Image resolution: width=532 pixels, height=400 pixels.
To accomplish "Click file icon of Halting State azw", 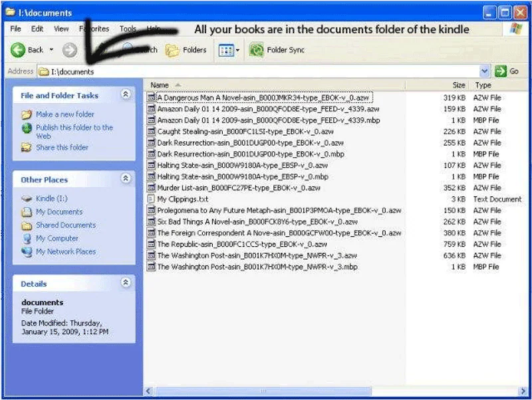I will click(x=151, y=165).
